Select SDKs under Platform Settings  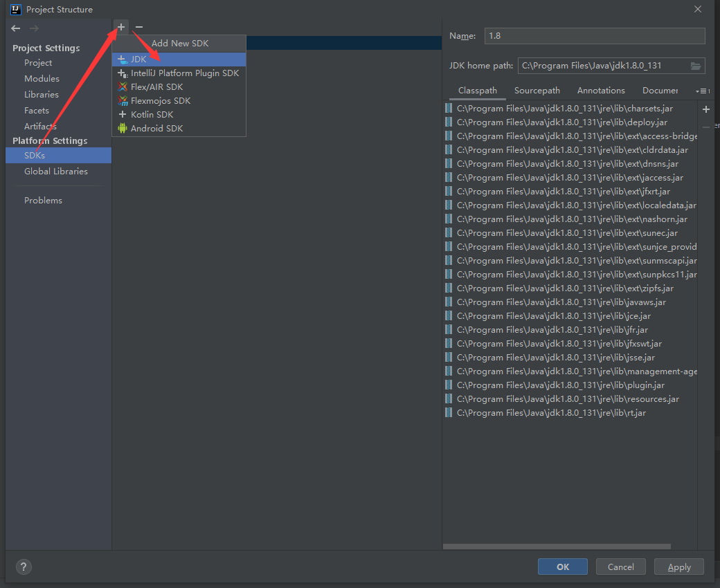[58, 156]
